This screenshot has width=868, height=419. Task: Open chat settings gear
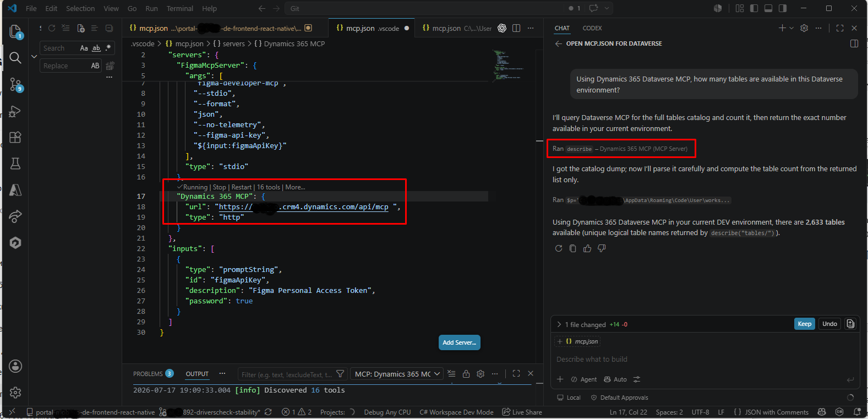pos(804,28)
